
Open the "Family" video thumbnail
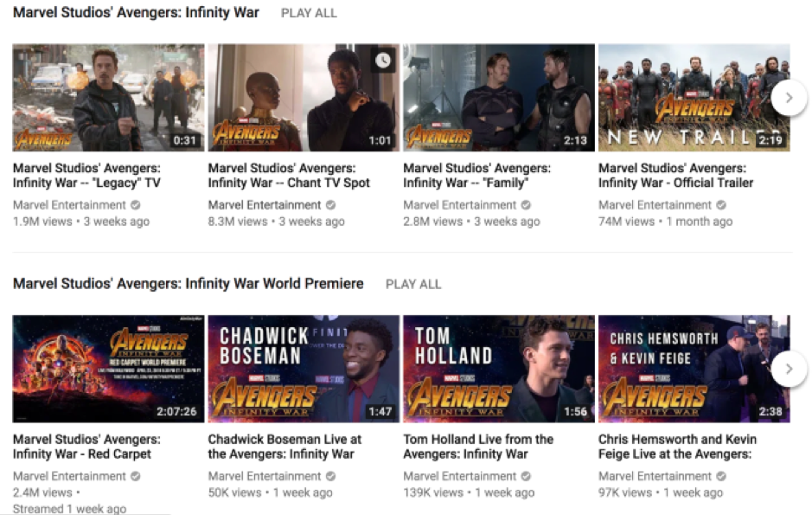pos(499,98)
